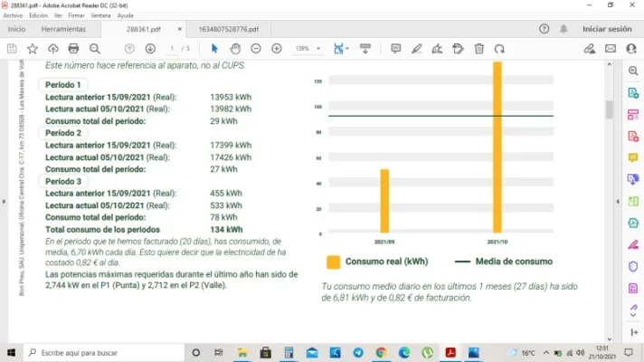The width and height of the screenshot is (644, 362).
Task: Open the Archivo menu
Action: (x=13, y=15)
